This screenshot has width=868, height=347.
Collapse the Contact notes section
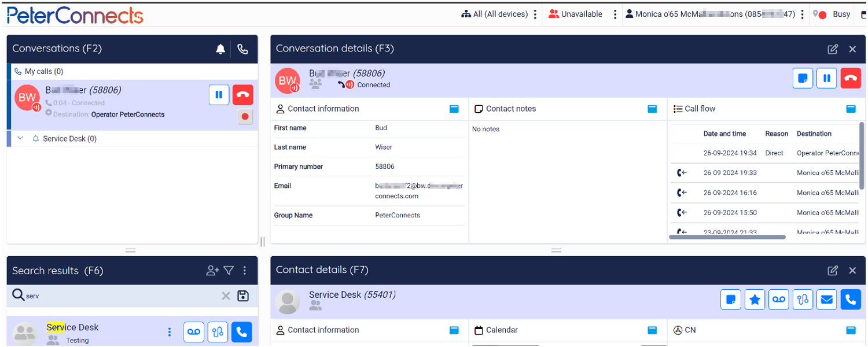pyautogui.click(x=652, y=109)
